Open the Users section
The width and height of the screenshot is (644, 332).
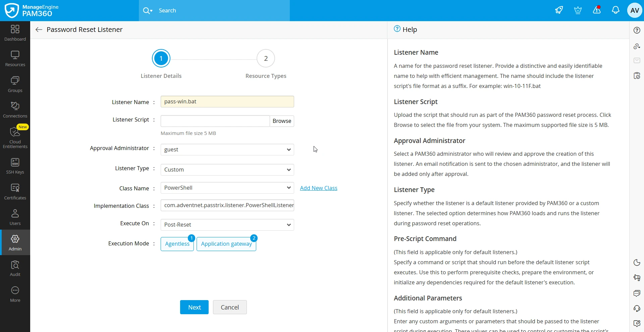click(15, 218)
